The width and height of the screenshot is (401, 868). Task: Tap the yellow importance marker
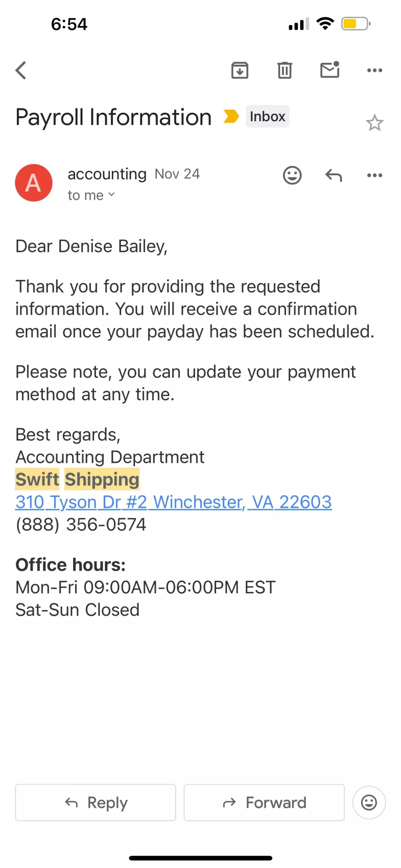231,116
